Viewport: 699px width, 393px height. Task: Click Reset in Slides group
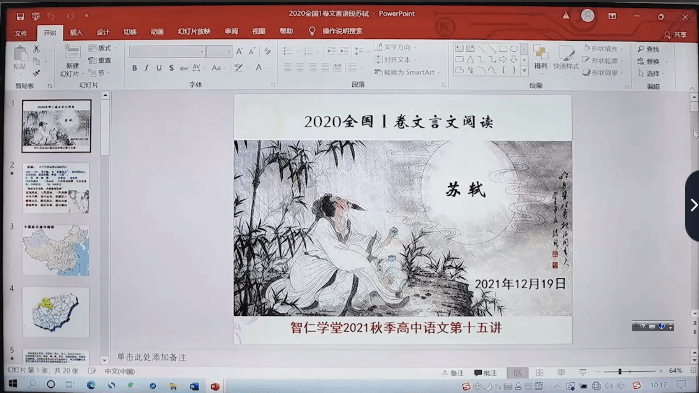pyautogui.click(x=100, y=60)
